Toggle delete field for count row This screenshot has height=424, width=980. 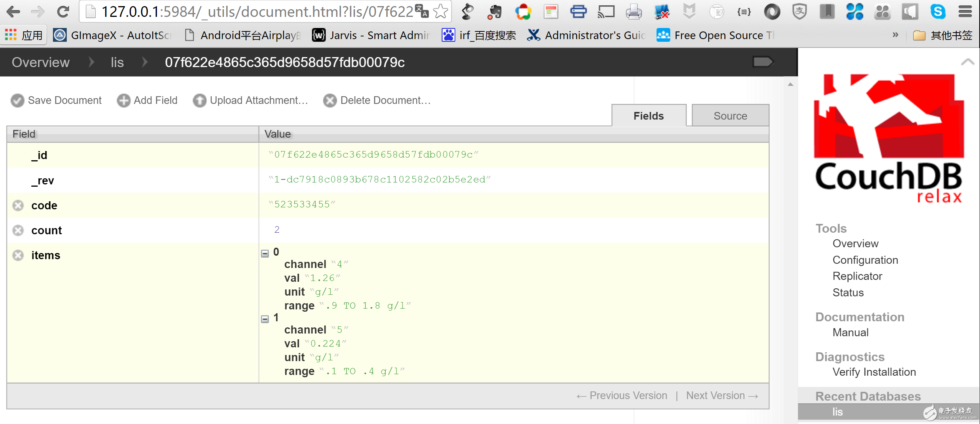click(x=18, y=229)
